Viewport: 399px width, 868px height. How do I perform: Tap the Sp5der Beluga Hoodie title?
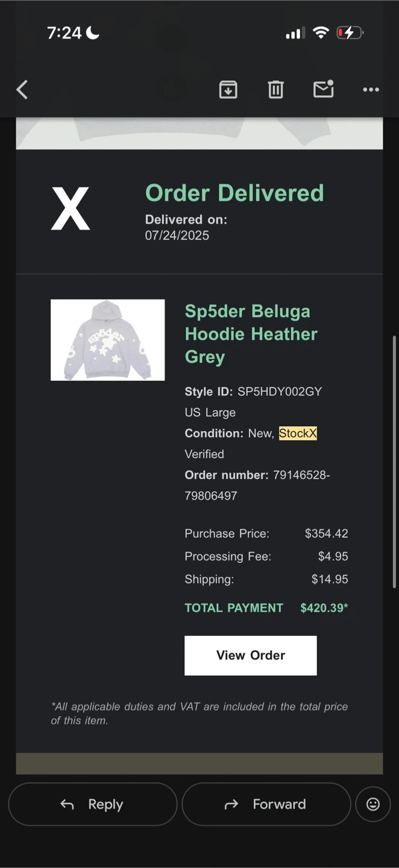coord(251,334)
